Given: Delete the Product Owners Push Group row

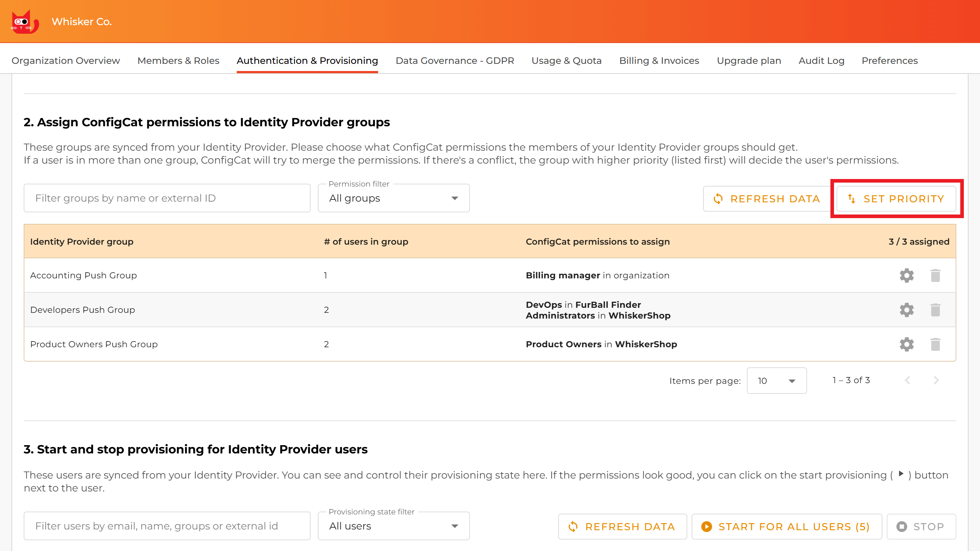Looking at the screenshot, I should pyautogui.click(x=936, y=344).
